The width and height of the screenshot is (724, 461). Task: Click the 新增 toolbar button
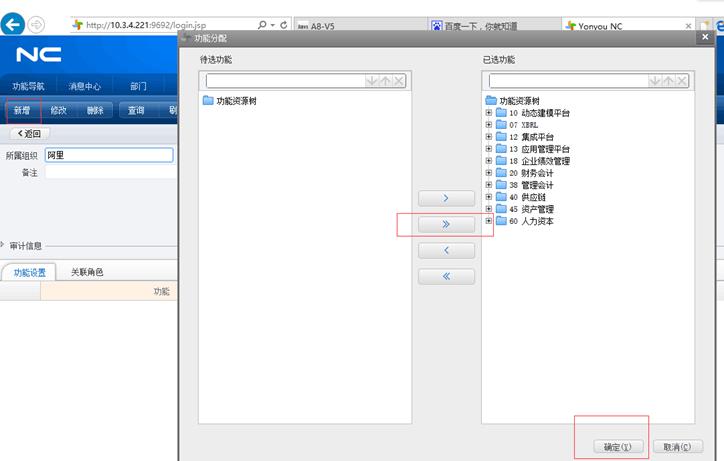[x=22, y=111]
